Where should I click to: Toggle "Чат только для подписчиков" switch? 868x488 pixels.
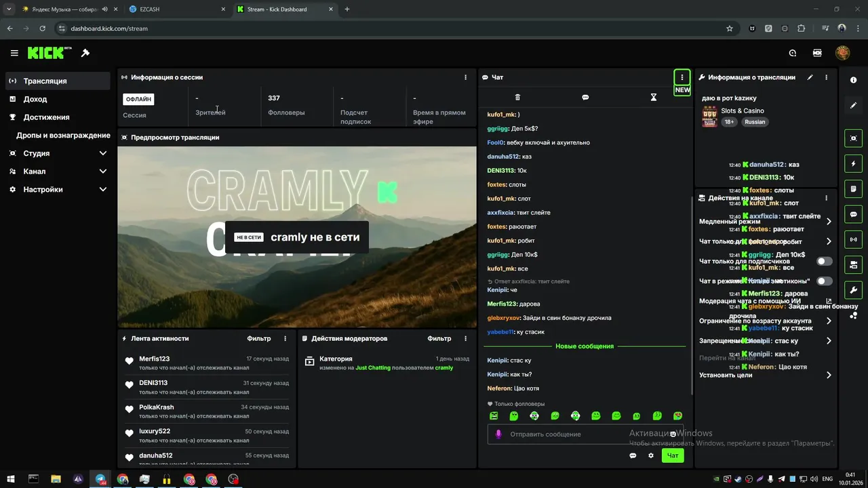825,261
